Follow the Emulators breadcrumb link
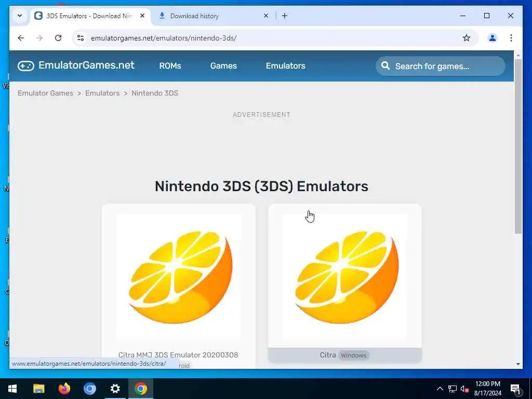 102,93
